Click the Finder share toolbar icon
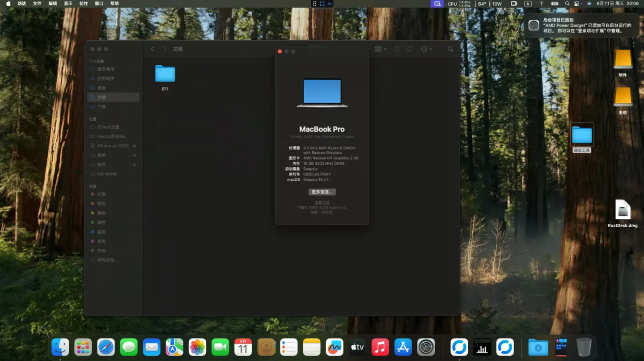 coord(397,49)
